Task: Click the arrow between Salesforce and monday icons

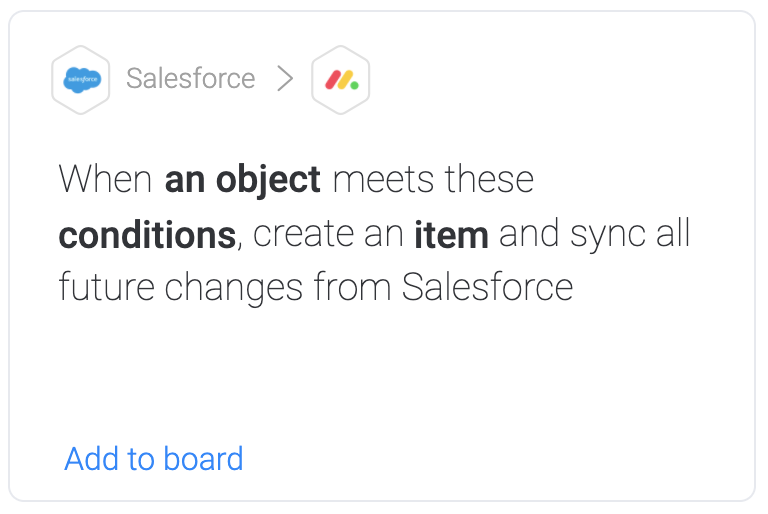Action: [285, 79]
